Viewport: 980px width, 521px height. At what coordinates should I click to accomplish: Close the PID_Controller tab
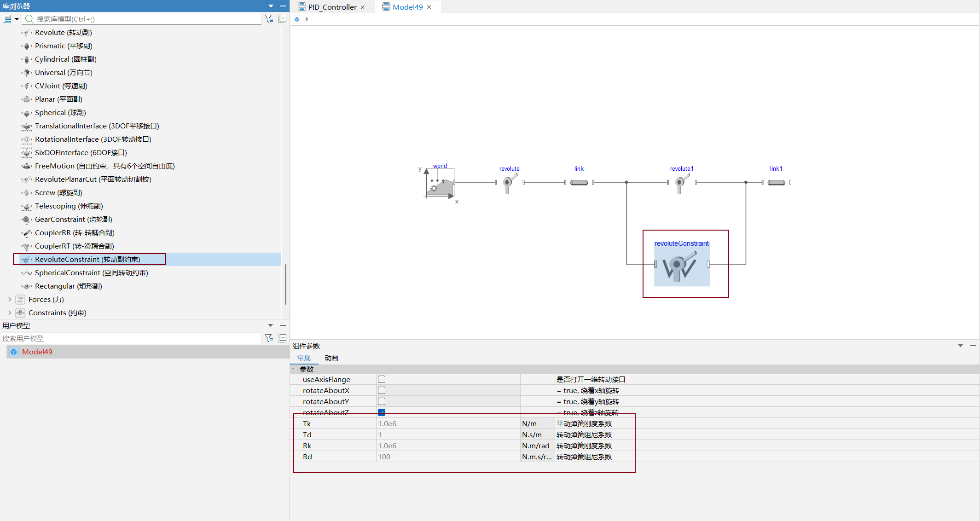363,7
